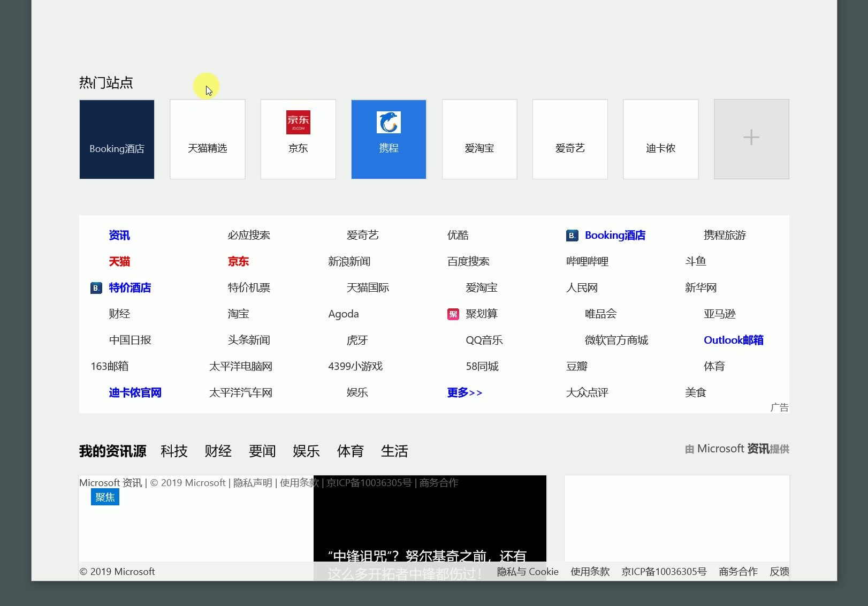This screenshot has width=868, height=606.
Task: Open 淘宝 link
Action: (x=238, y=314)
